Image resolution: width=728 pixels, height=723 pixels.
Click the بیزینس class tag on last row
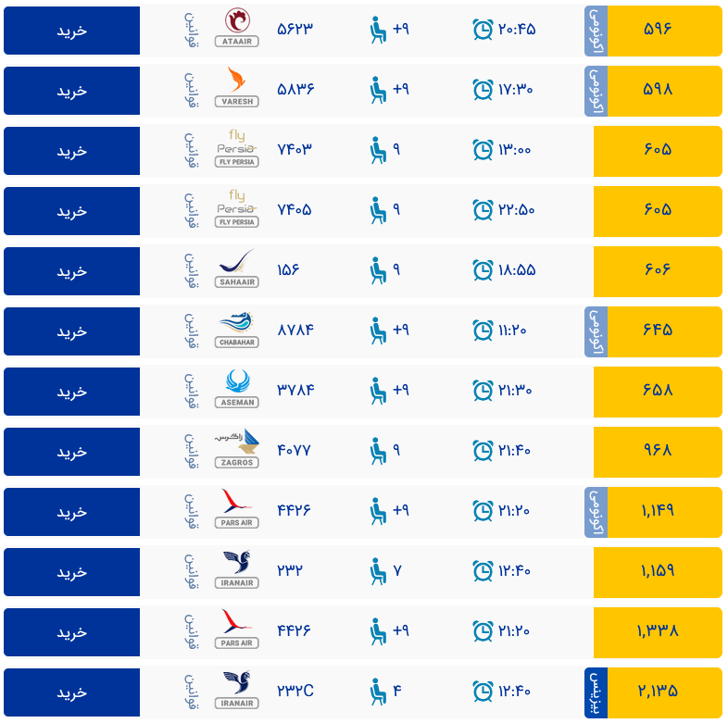[596, 692]
